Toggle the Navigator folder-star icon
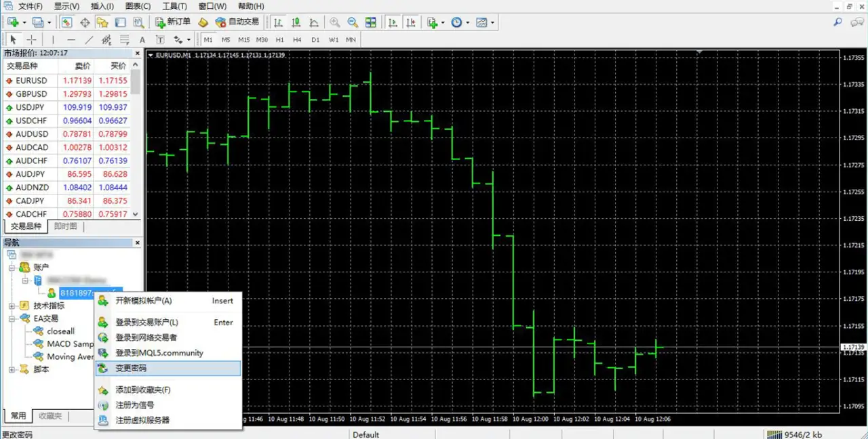Screen dimensions: 868x439 tap(102, 22)
